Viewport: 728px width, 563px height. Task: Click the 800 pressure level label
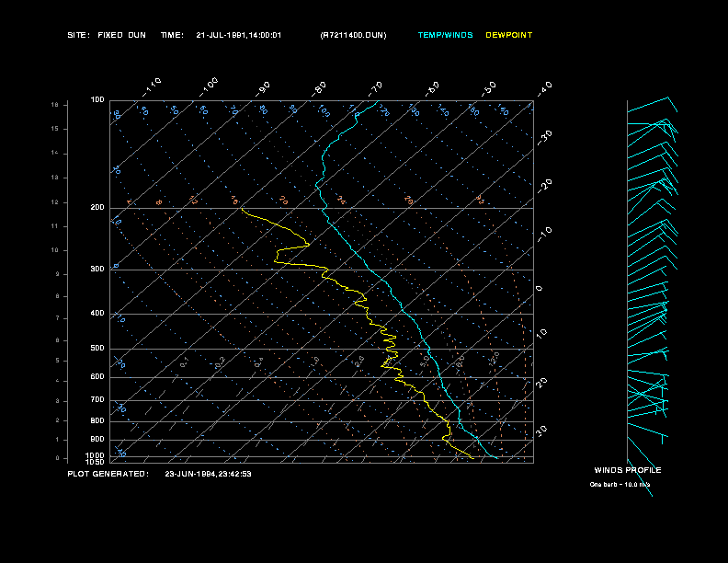click(x=97, y=420)
